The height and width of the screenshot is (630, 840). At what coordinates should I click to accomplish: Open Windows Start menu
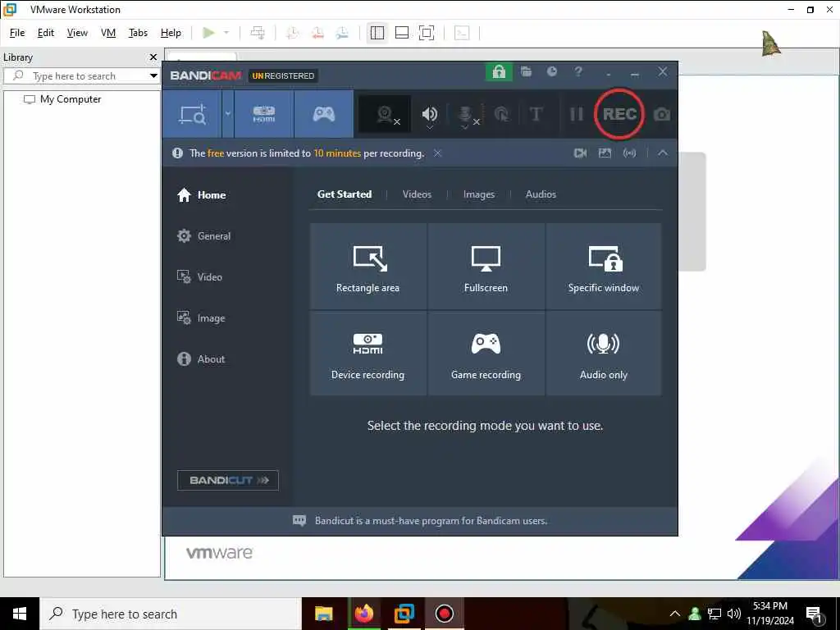20,614
